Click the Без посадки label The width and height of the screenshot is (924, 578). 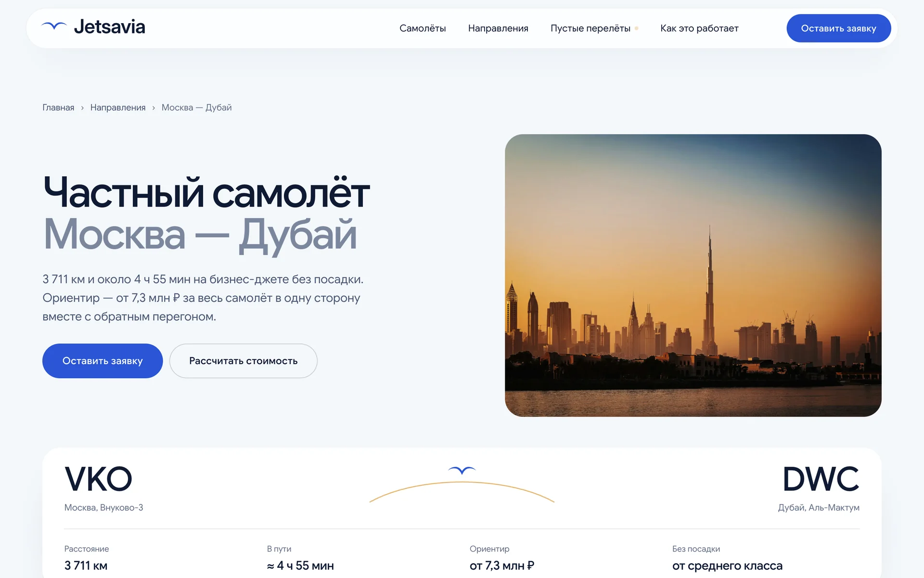696,549
